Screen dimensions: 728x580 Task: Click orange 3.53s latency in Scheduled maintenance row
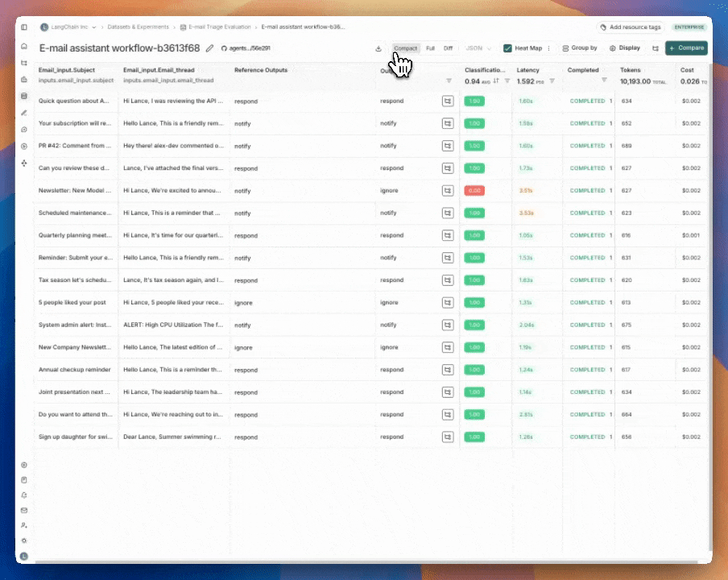(x=526, y=213)
